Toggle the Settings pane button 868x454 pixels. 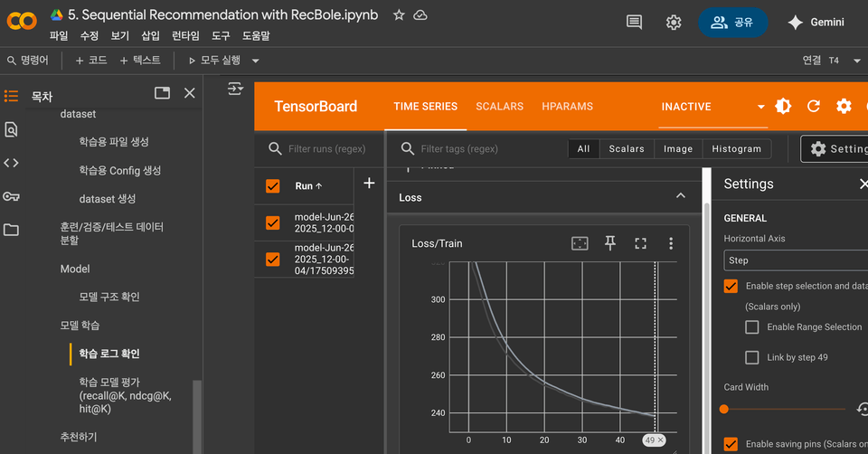[x=835, y=149]
